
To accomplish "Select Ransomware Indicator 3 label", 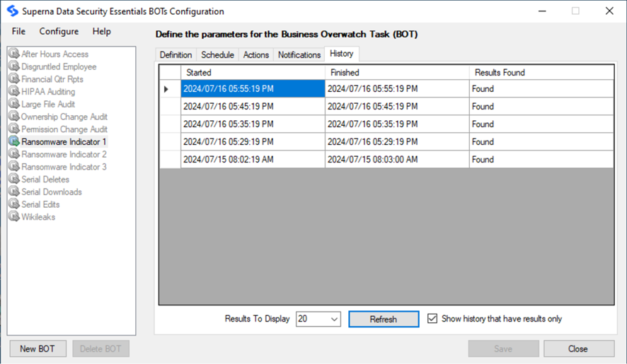I will (x=64, y=167).
